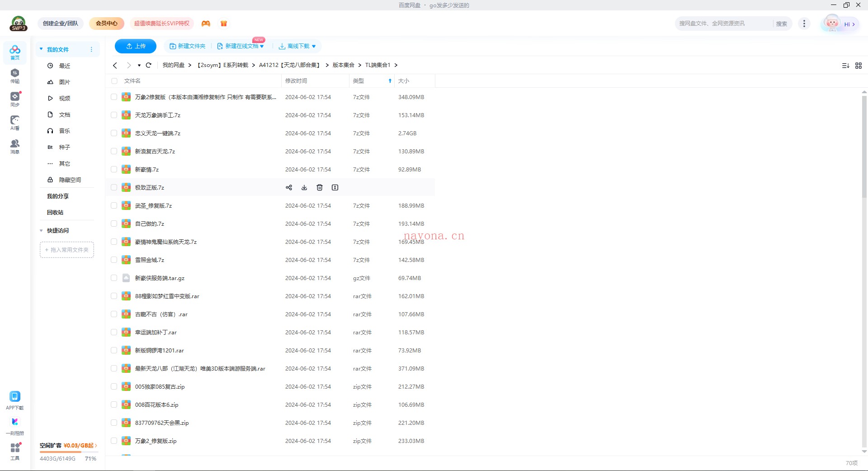The width and height of the screenshot is (868, 471).
Task: Go back to the previous folder
Action: [115, 65]
